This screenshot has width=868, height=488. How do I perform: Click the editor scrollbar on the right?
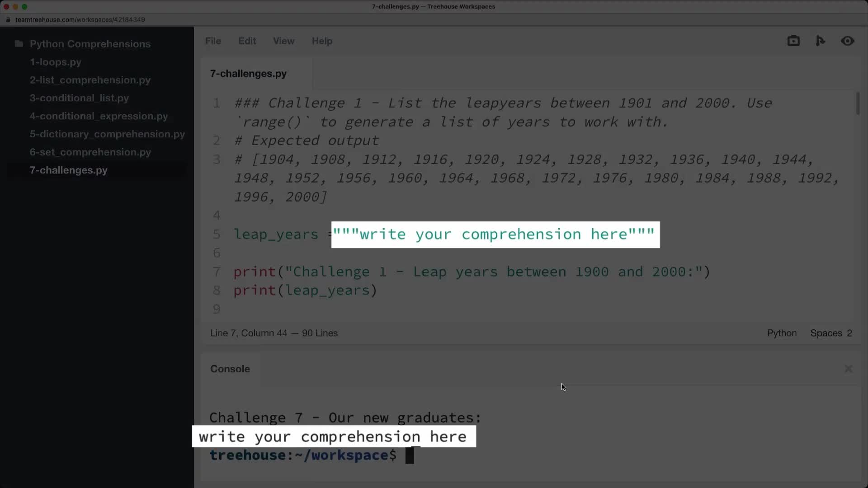click(858, 104)
